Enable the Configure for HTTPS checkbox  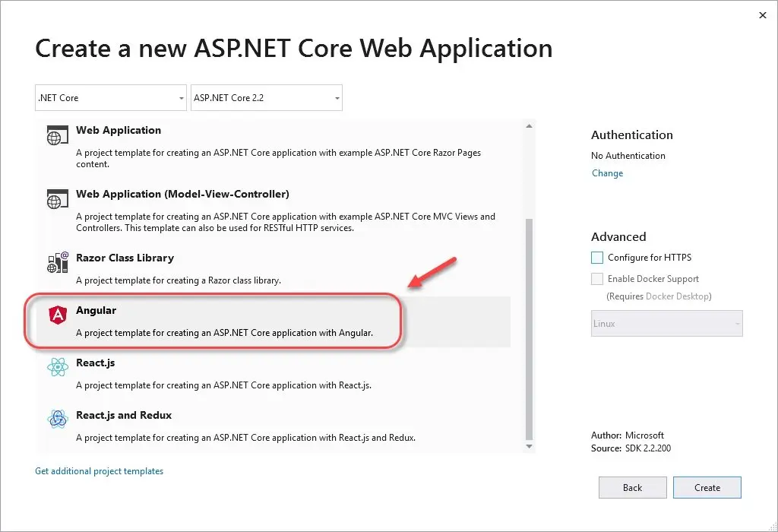point(597,258)
